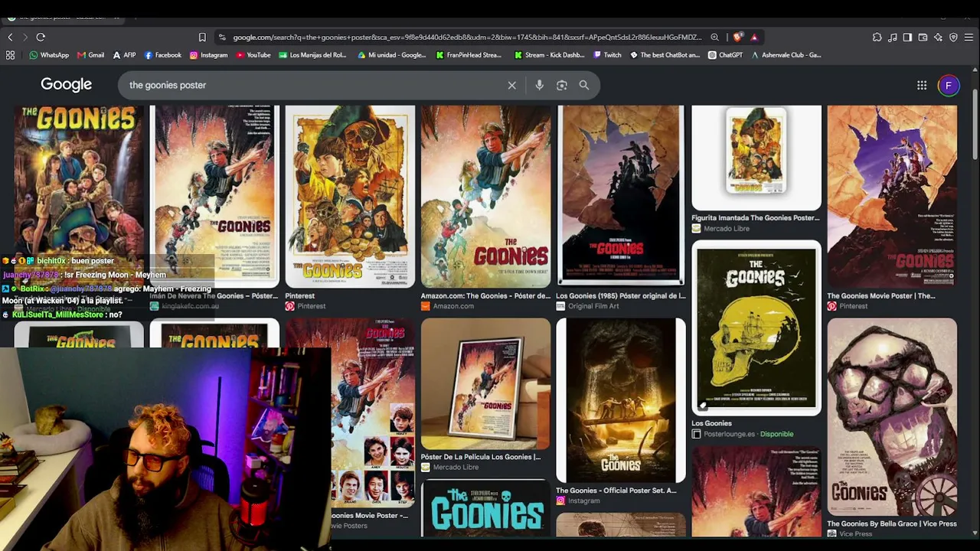980x551 pixels.
Task: Open site information next to the URL
Action: pyautogui.click(x=222, y=37)
